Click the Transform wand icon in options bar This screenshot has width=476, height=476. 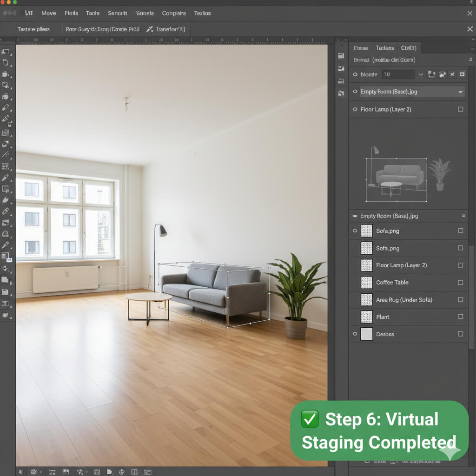(149, 29)
